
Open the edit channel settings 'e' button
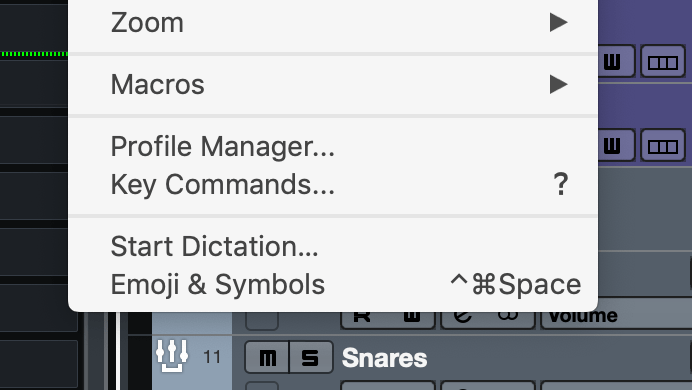coord(463,319)
